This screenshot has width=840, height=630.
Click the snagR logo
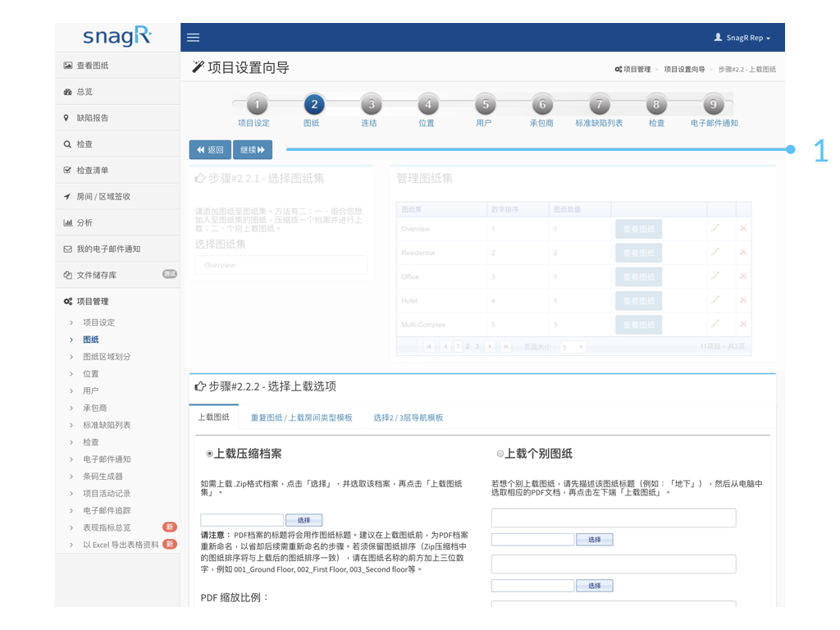tap(117, 36)
